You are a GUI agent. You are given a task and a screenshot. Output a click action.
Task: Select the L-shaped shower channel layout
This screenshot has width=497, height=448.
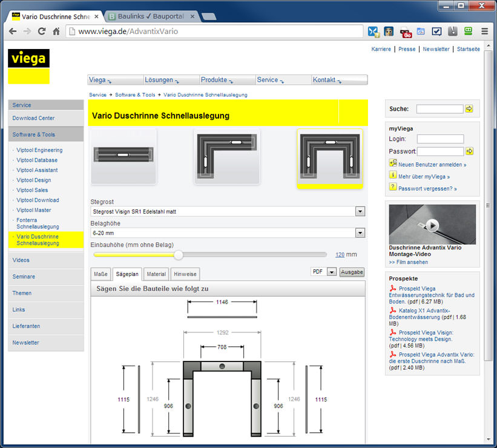[x=226, y=156]
